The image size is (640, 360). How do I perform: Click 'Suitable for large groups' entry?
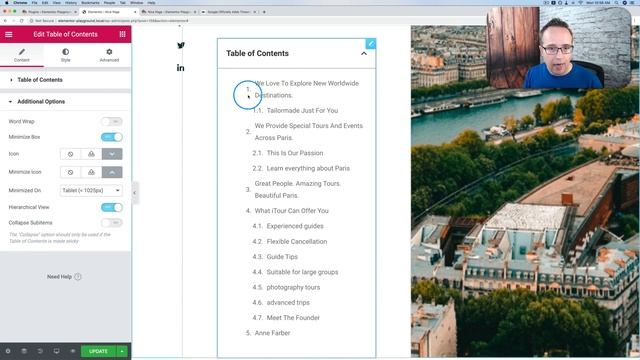pos(302,272)
